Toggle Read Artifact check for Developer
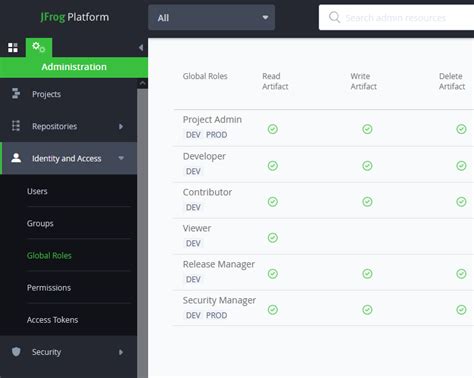Screen dimensions: 474x378 coord(273,166)
